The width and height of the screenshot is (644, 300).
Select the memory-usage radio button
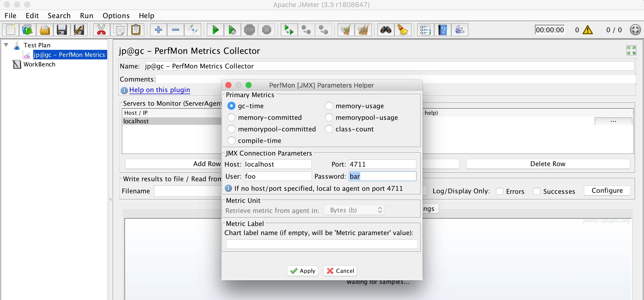pyautogui.click(x=329, y=106)
